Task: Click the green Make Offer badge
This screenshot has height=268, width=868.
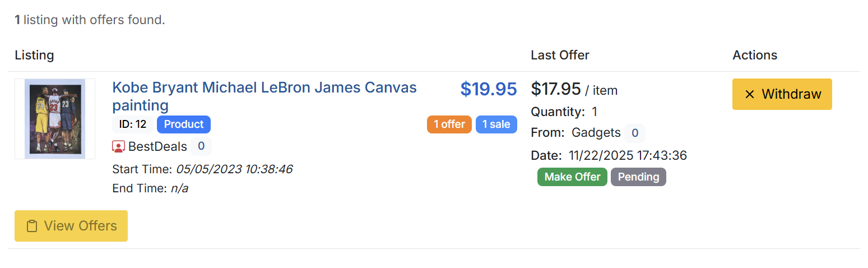Action: (572, 177)
